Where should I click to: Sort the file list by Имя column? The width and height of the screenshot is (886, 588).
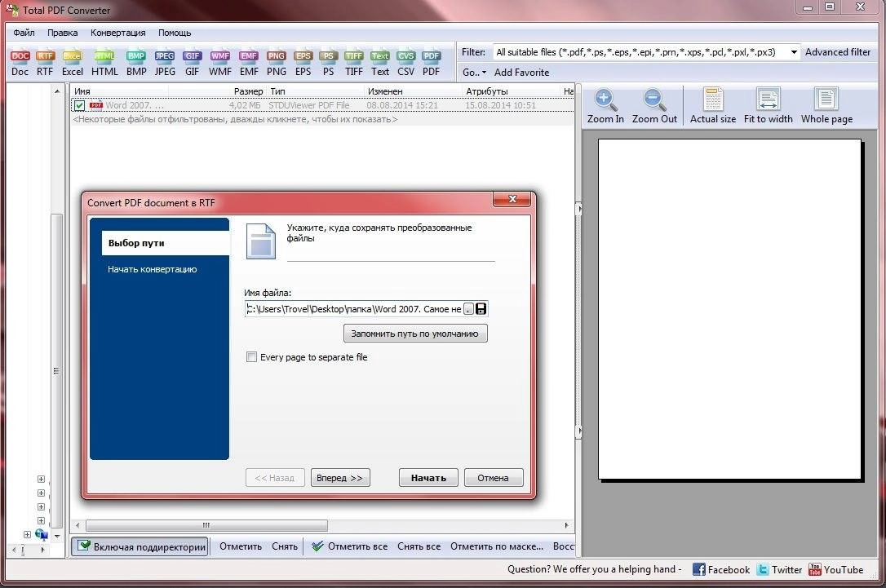pos(119,91)
